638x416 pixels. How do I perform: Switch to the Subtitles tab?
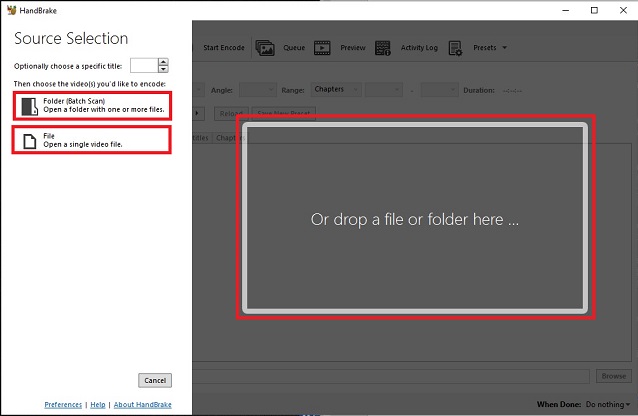click(201, 138)
